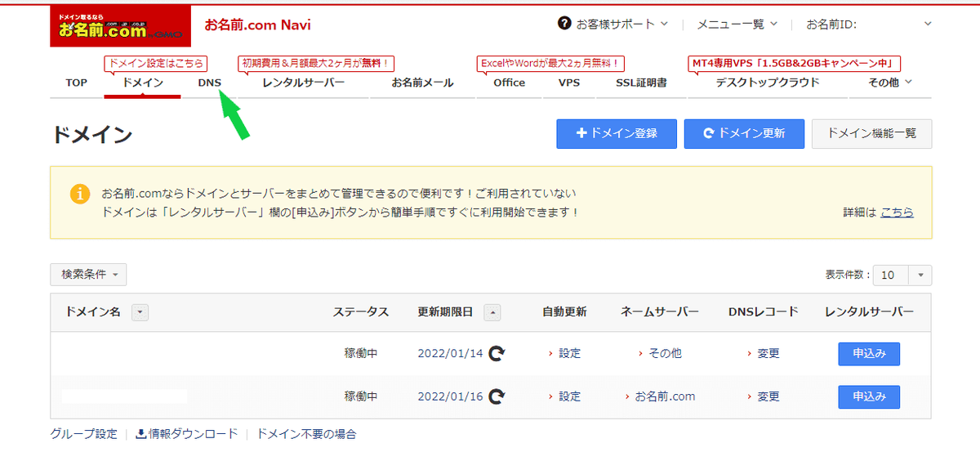Click 稼働中 status in 2022/01/16 row

coord(361,396)
